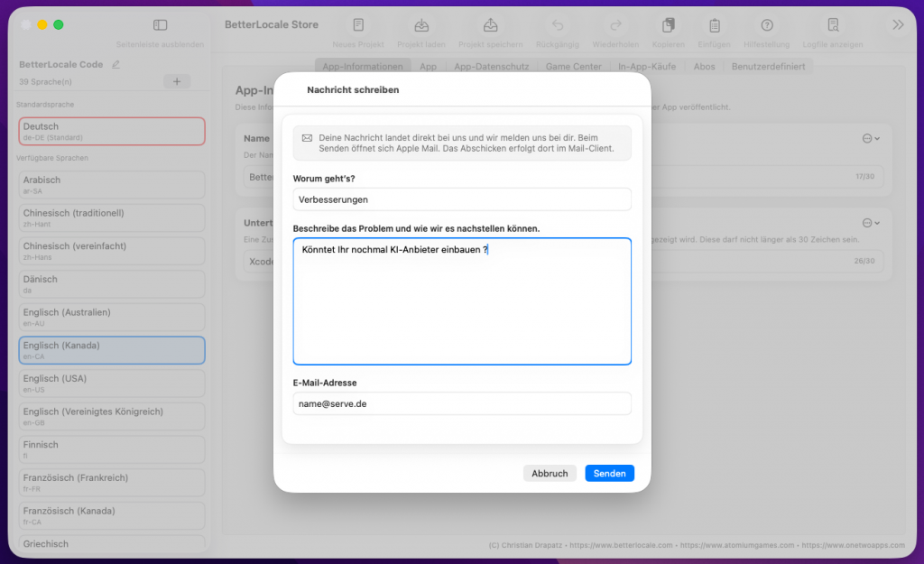The width and height of the screenshot is (924, 564).
Task: Click the Rückgängig undo icon
Action: pyautogui.click(x=558, y=25)
